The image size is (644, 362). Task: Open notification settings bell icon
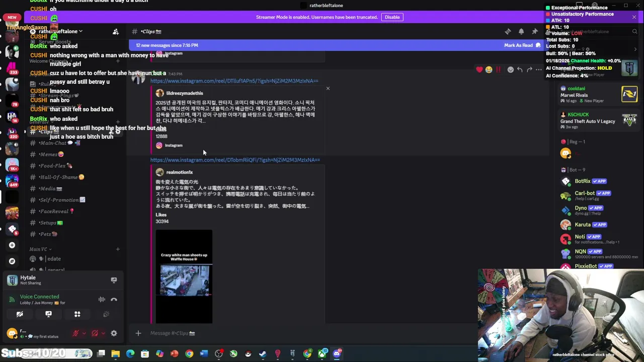pos(521,31)
